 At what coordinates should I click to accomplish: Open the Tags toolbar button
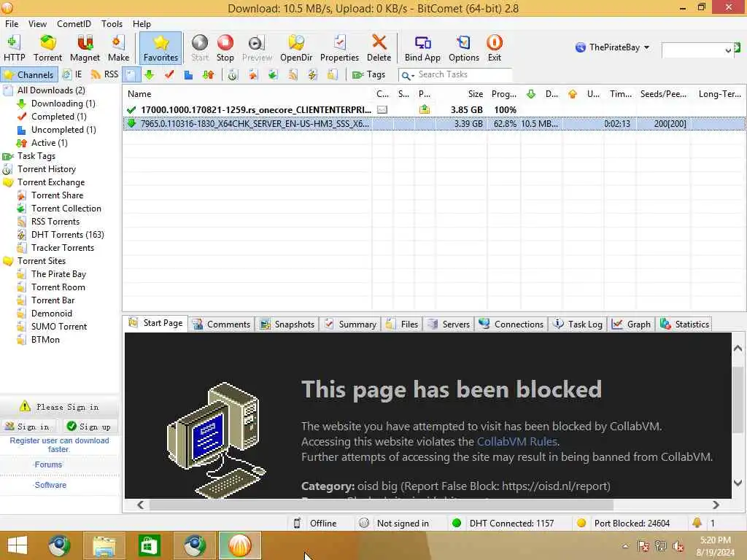(x=368, y=75)
